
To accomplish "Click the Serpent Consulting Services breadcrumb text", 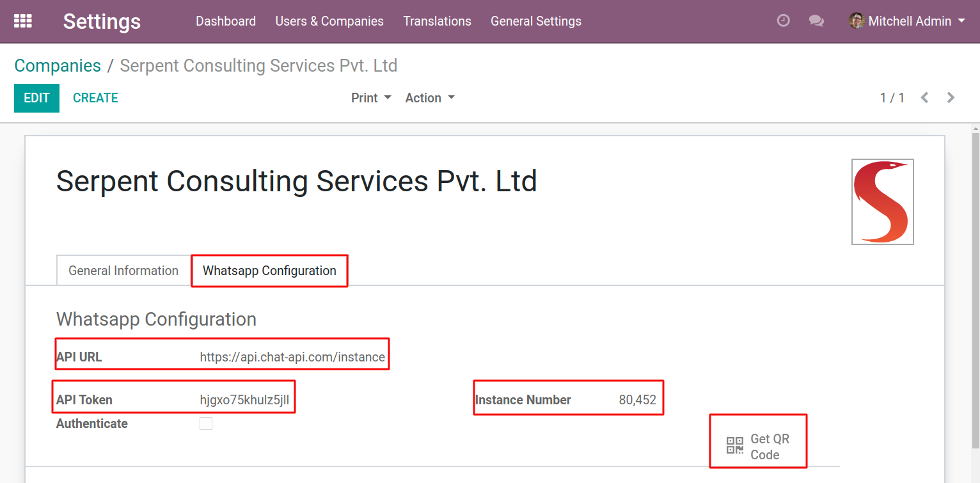I will 258,66.
